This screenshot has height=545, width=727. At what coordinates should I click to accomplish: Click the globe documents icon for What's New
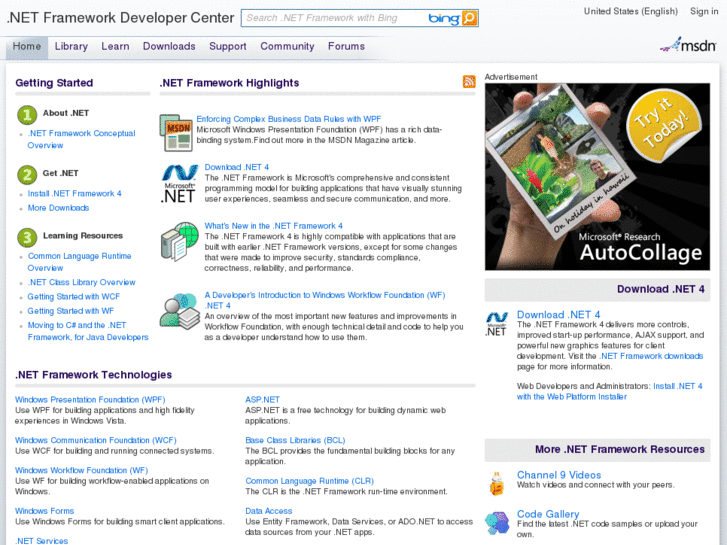coord(179,242)
